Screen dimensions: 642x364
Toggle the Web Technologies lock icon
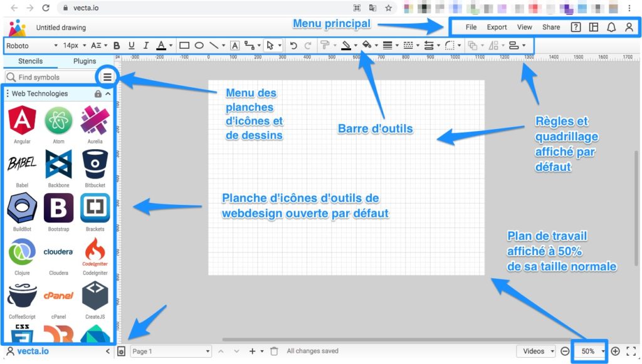click(98, 93)
